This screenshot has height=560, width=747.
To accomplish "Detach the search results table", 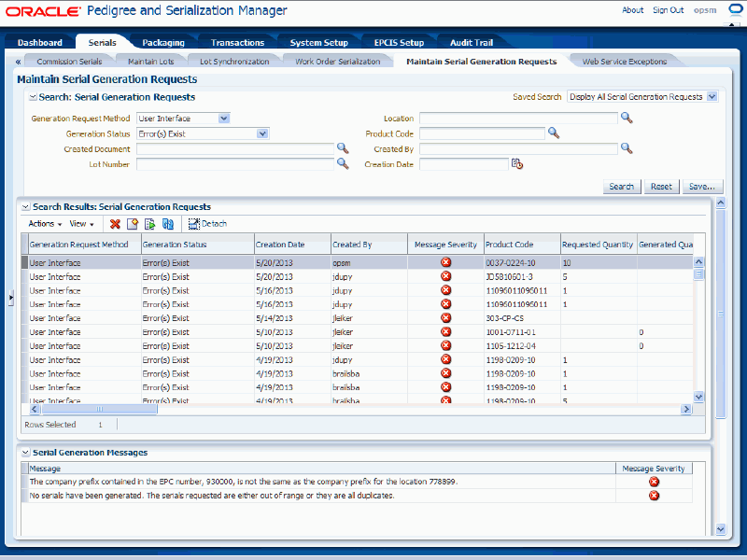I will 207,224.
